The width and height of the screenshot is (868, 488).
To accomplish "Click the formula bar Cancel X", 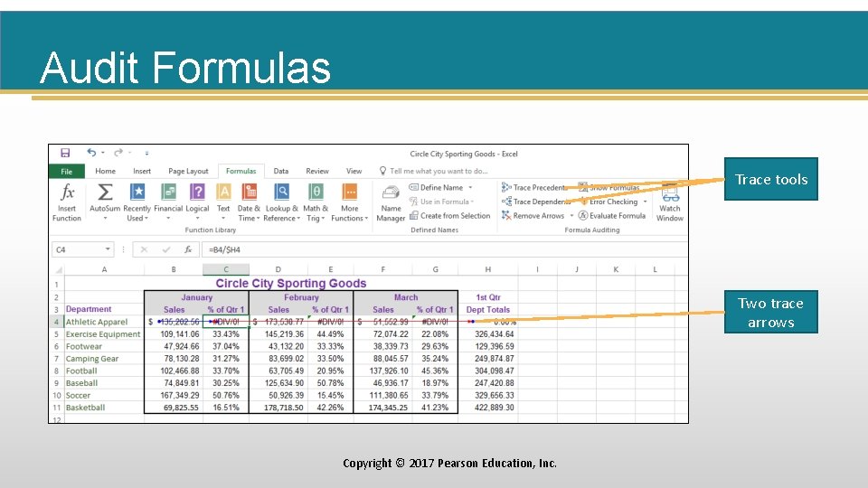I will pos(144,249).
